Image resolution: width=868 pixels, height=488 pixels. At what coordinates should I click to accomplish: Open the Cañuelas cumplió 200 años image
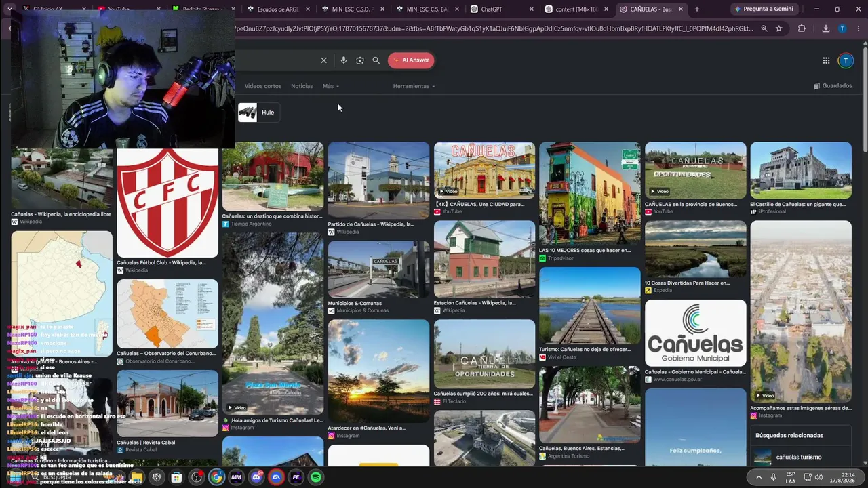tap(484, 354)
